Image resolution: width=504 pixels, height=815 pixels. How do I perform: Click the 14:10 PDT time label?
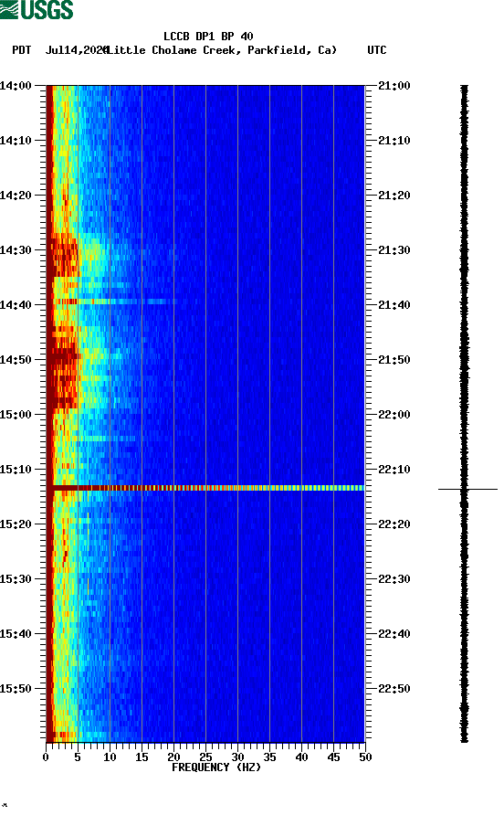pyautogui.click(x=16, y=141)
